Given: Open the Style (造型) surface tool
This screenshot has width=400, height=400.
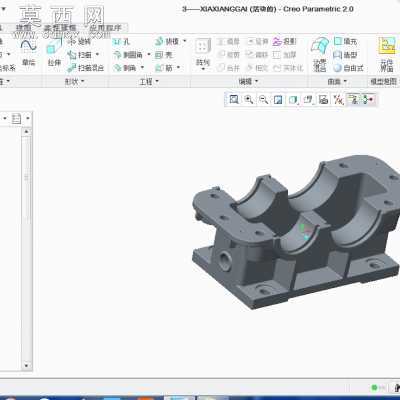Looking at the screenshot, I should pyautogui.click(x=345, y=55).
